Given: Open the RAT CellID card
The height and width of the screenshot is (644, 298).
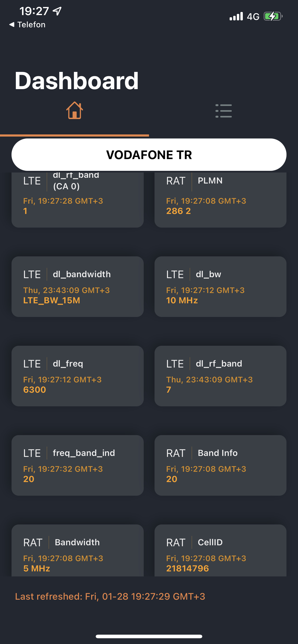Looking at the screenshot, I should [220, 551].
